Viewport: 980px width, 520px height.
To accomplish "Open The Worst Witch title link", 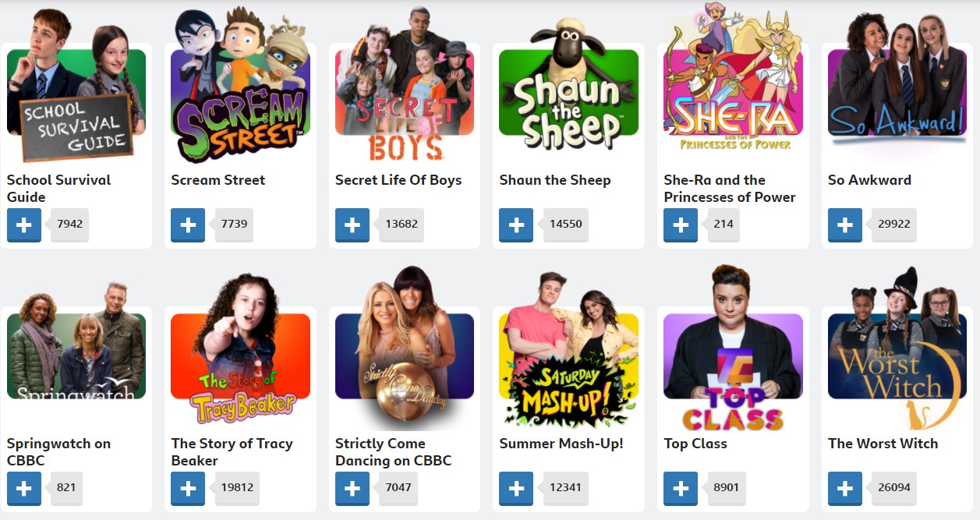I will pyautogui.click(x=883, y=444).
